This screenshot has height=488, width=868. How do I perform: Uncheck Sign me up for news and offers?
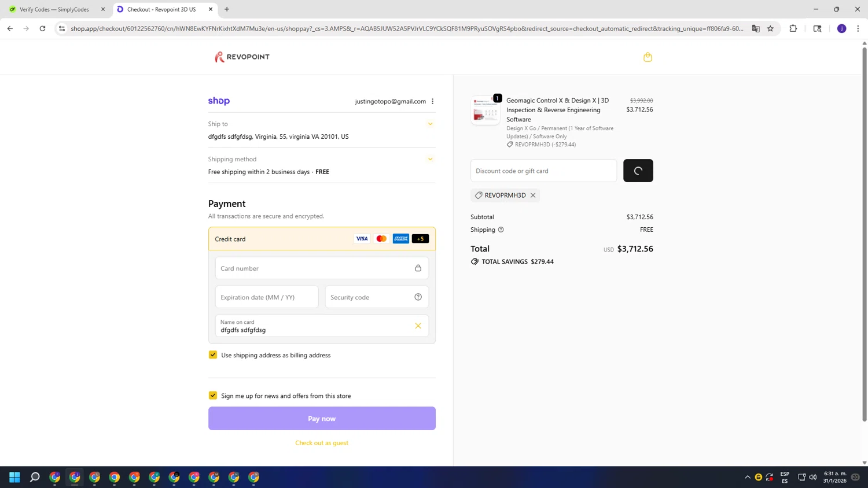tap(213, 395)
